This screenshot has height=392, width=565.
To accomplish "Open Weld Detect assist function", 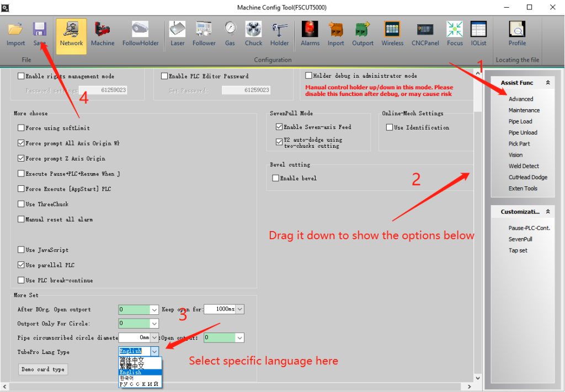I will pyautogui.click(x=524, y=166).
